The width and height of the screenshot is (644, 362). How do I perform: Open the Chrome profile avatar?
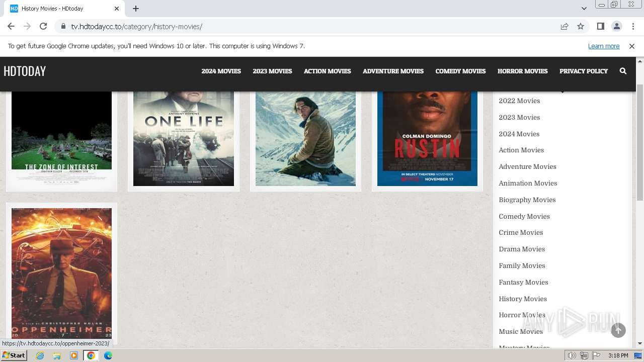(x=616, y=26)
